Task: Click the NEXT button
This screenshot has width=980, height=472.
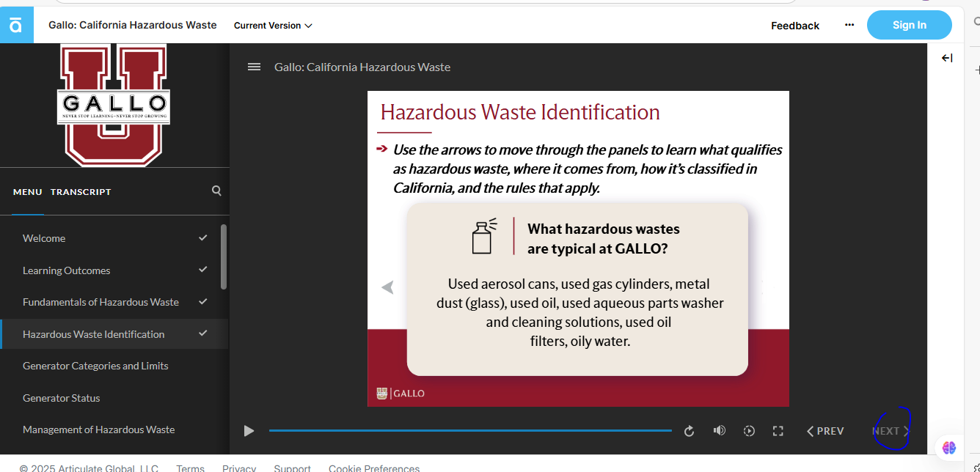Action: click(891, 431)
